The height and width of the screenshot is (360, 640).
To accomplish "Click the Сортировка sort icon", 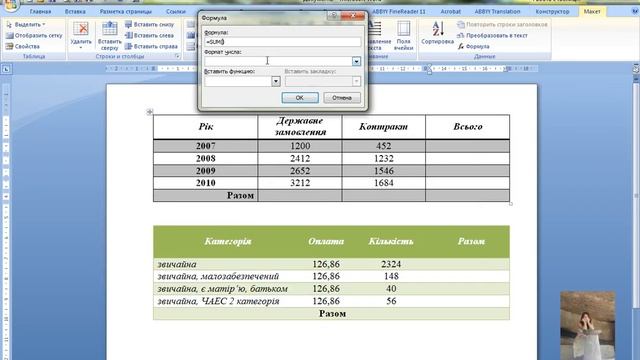I will coord(438,33).
